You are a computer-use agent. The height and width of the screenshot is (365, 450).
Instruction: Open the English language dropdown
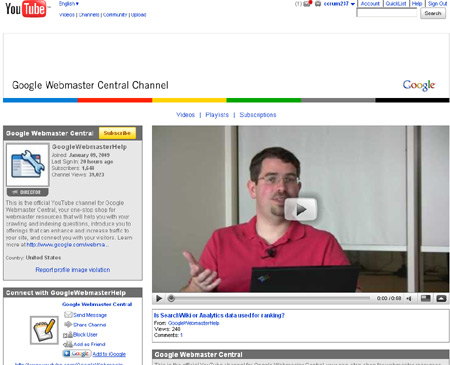point(69,4)
